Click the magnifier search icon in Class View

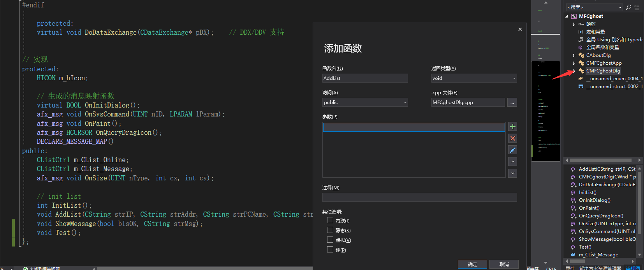(x=628, y=7)
